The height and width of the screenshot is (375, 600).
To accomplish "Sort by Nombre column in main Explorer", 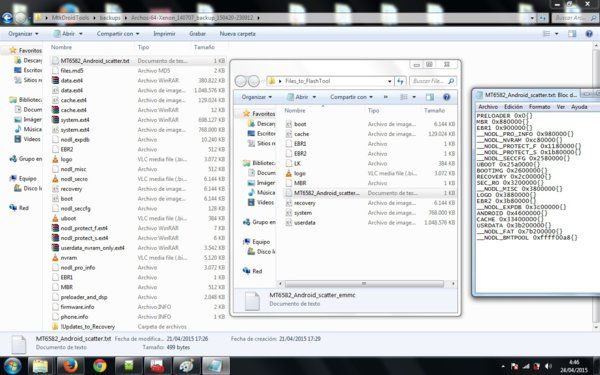I will coord(61,47).
